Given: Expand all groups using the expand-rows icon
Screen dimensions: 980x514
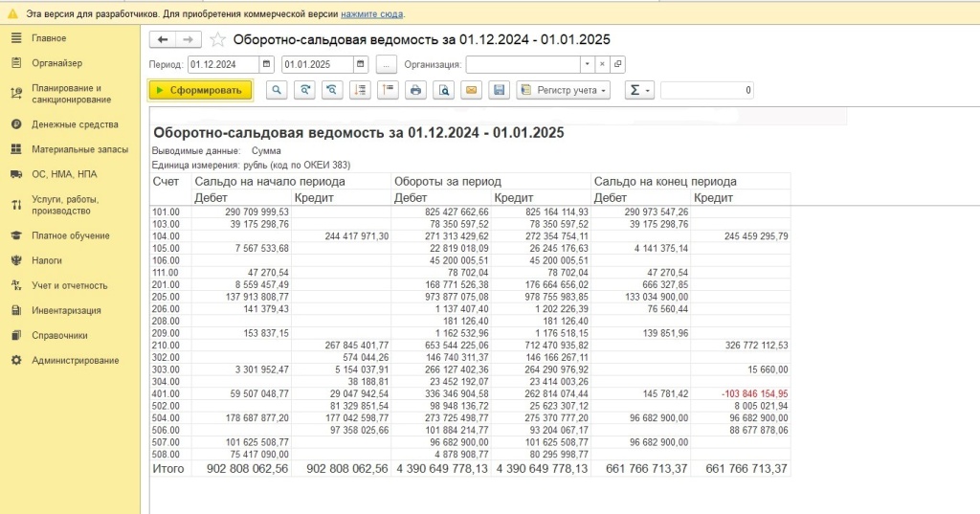Looking at the screenshot, I should (360, 90).
